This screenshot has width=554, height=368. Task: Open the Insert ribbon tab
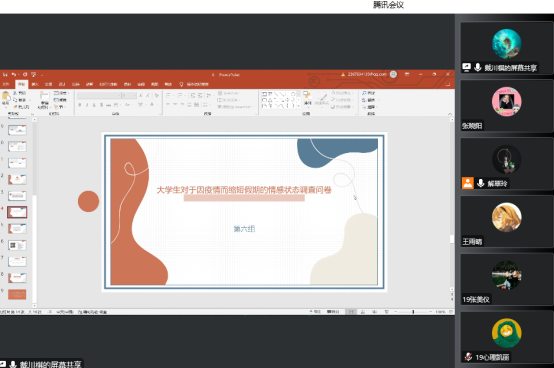(x=35, y=84)
